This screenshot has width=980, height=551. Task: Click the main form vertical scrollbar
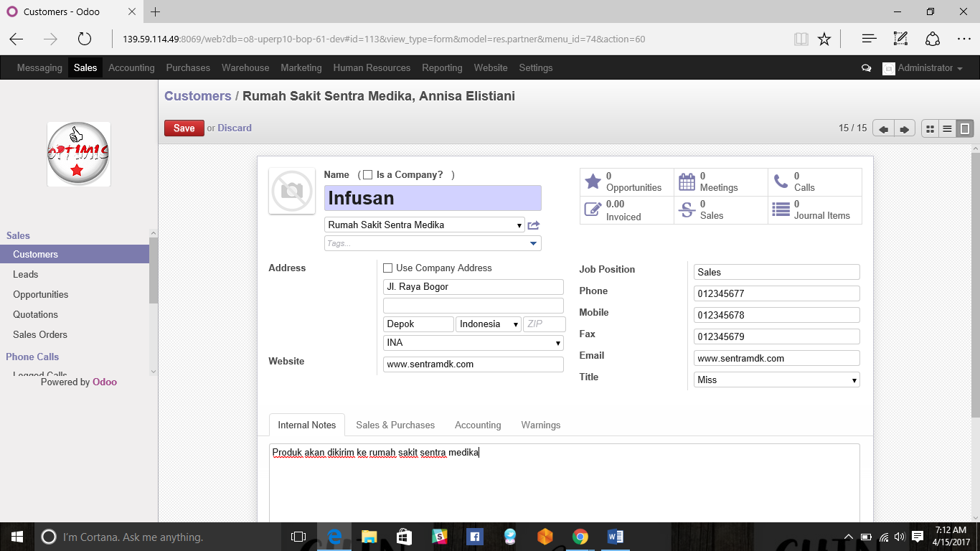pos(976,285)
